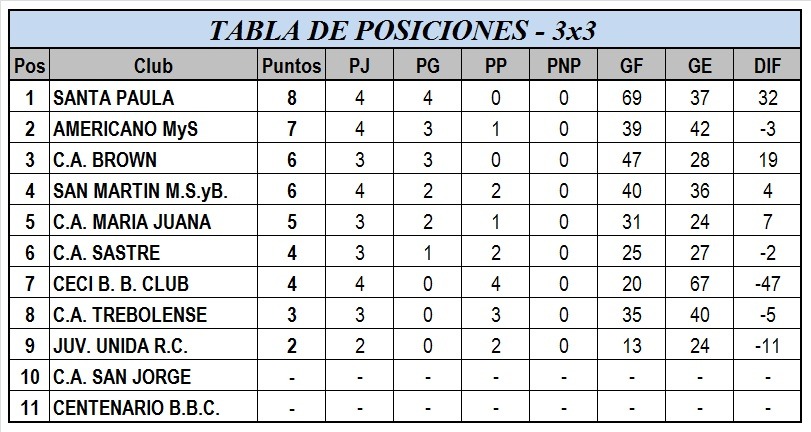811x432 pixels.
Task: Select the SANTA PAULA club cell
Action: (x=154, y=97)
